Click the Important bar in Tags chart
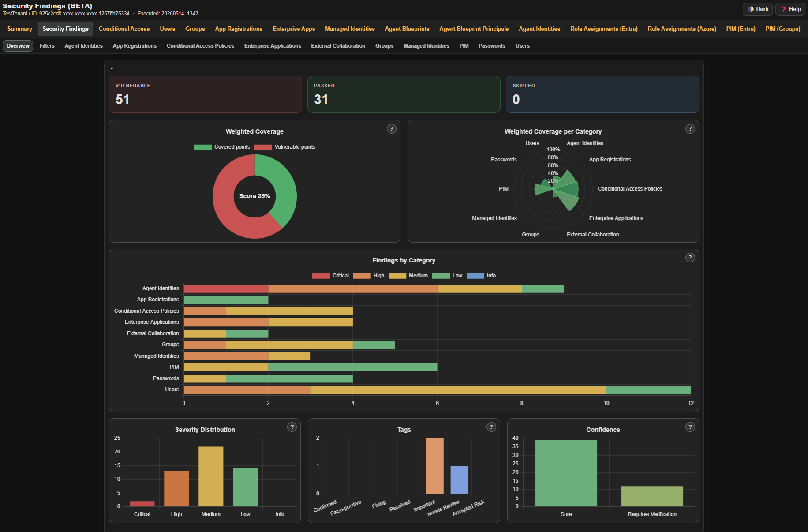The image size is (808, 532). pyautogui.click(x=435, y=466)
